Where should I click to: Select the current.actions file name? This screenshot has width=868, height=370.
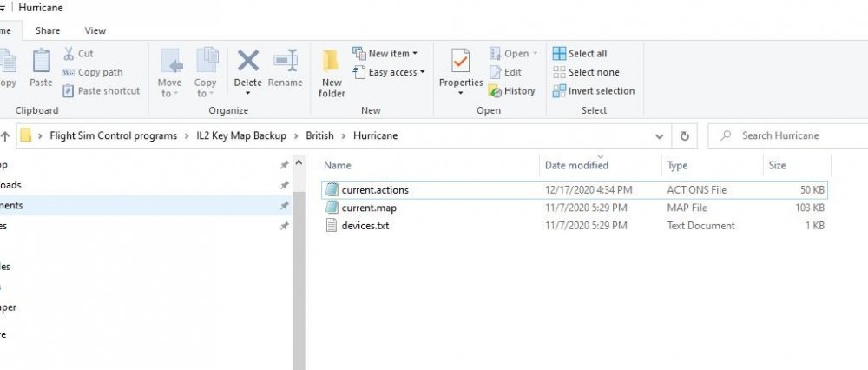point(375,190)
